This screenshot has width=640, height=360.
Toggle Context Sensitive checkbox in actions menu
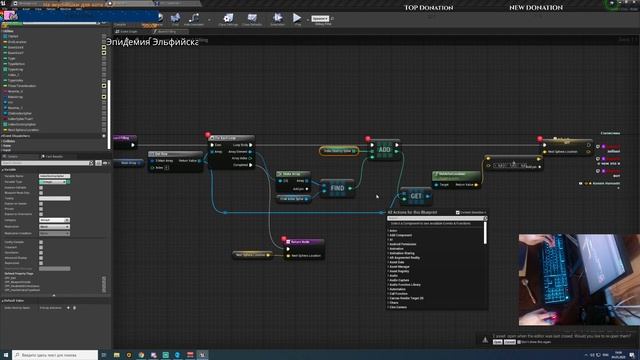click(458, 213)
